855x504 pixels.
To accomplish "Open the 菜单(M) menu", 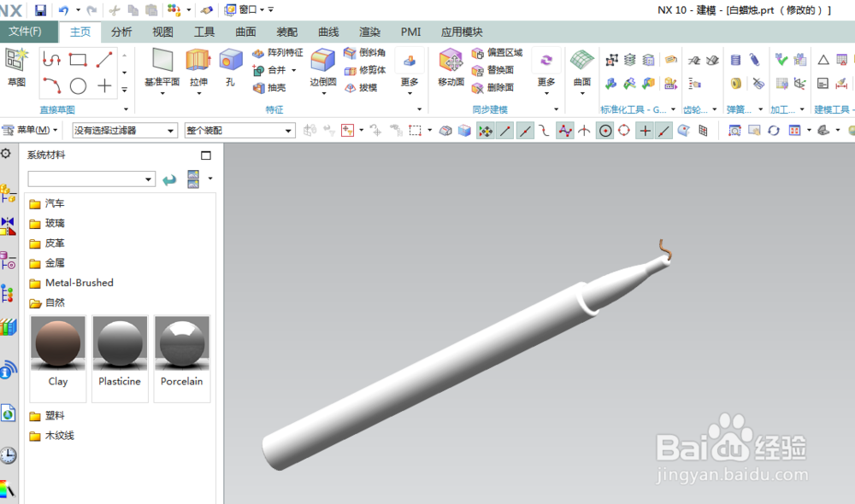I will coord(32,130).
